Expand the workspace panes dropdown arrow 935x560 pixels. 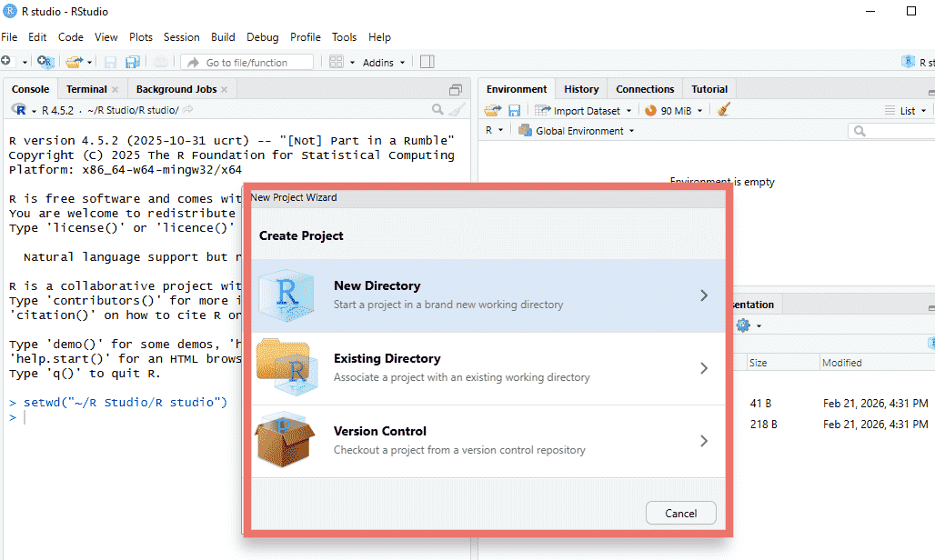352,62
